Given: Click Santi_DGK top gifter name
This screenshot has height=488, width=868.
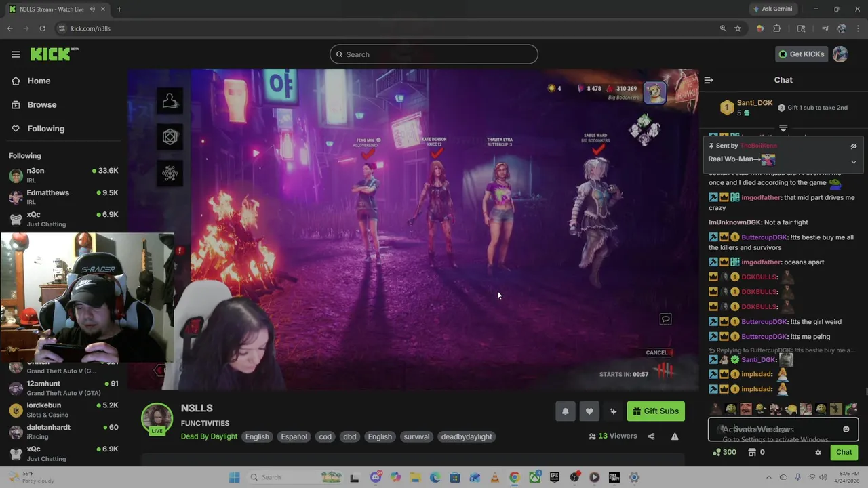Looking at the screenshot, I should point(755,103).
